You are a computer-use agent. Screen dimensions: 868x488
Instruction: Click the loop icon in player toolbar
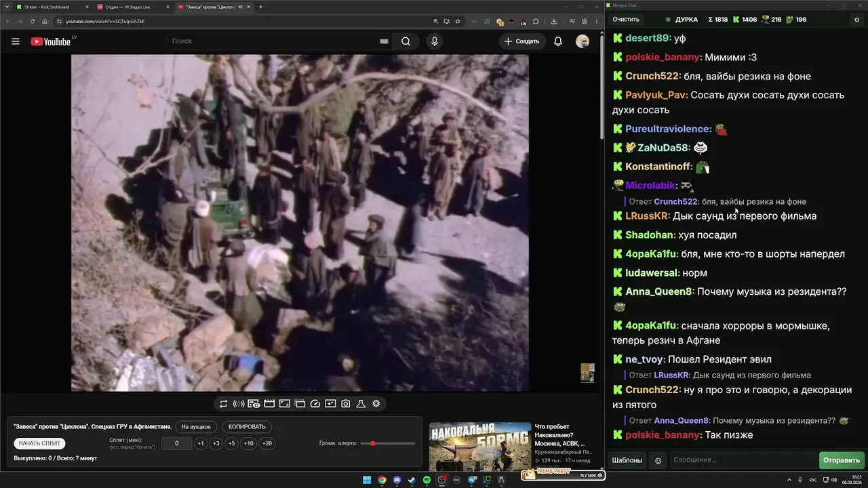[x=223, y=404]
